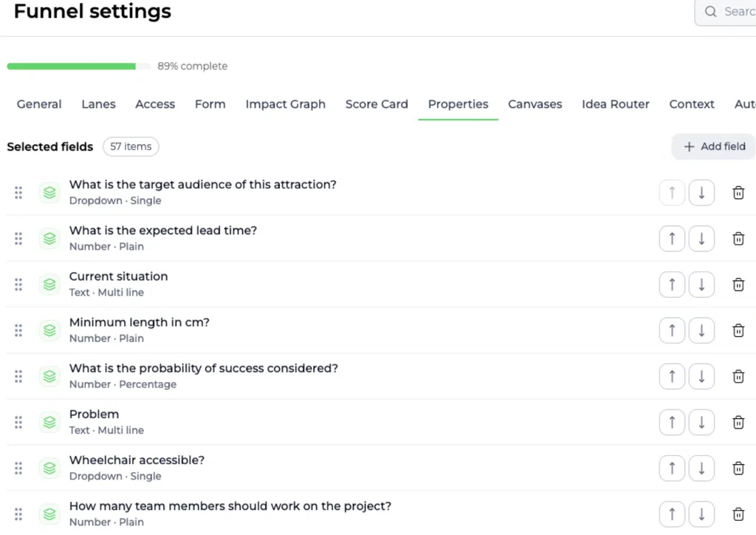Click the search input field
Viewport: 756px width, 535px height.
[725, 12]
